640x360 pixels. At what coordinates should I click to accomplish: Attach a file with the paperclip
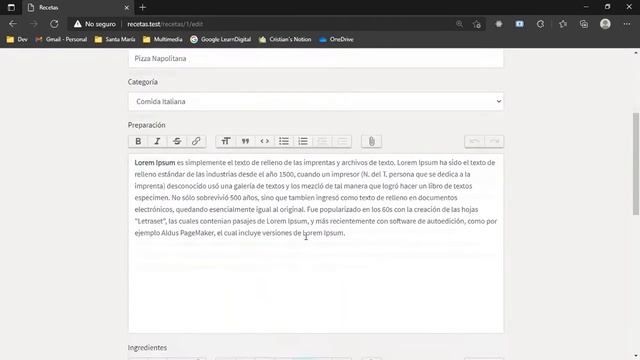(x=371, y=141)
